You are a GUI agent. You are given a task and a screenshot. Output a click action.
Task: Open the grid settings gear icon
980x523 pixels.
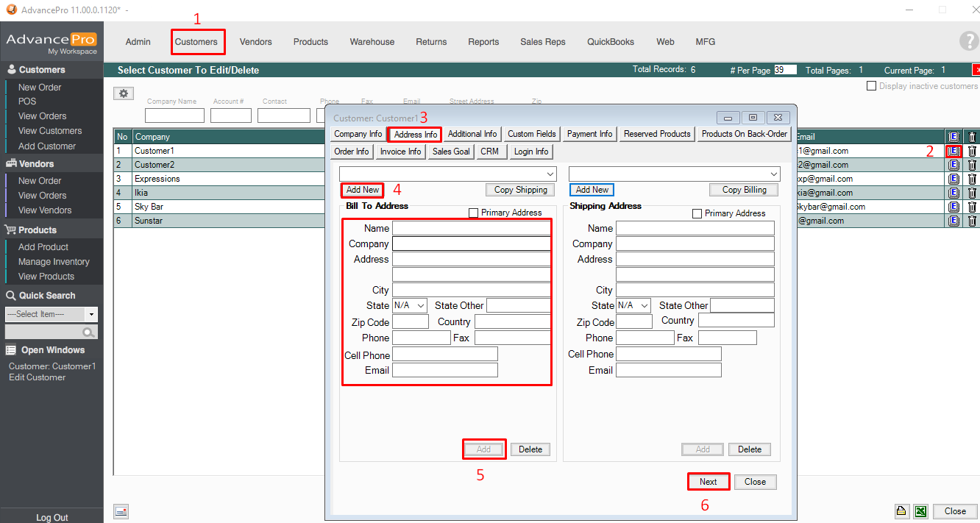click(x=124, y=93)
